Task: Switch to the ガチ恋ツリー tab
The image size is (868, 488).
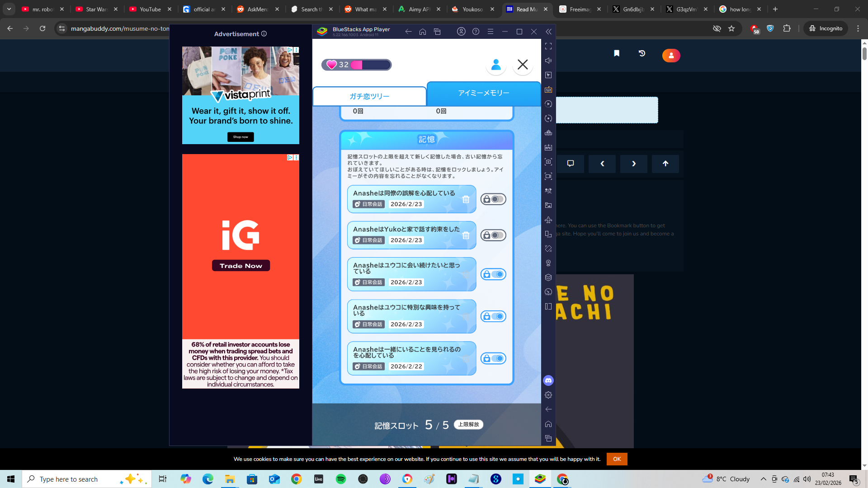Action: click(369, 96)
